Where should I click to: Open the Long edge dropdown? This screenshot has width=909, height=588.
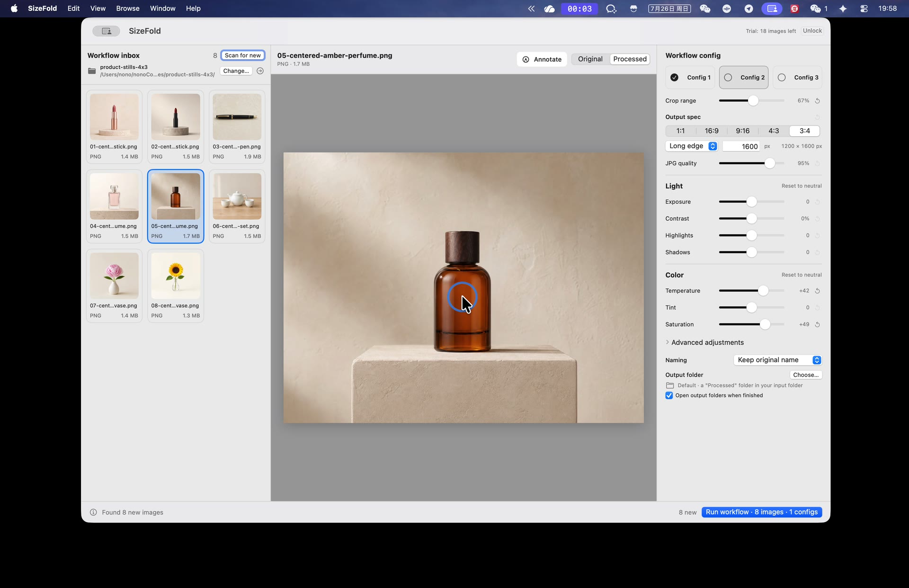tap(692, 146)
